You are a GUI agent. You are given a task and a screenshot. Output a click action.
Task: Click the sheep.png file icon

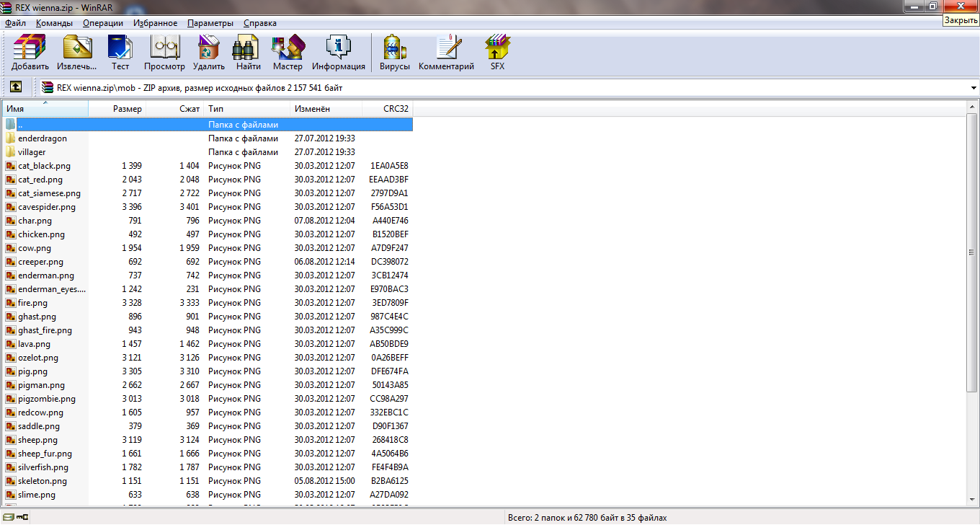11,440
